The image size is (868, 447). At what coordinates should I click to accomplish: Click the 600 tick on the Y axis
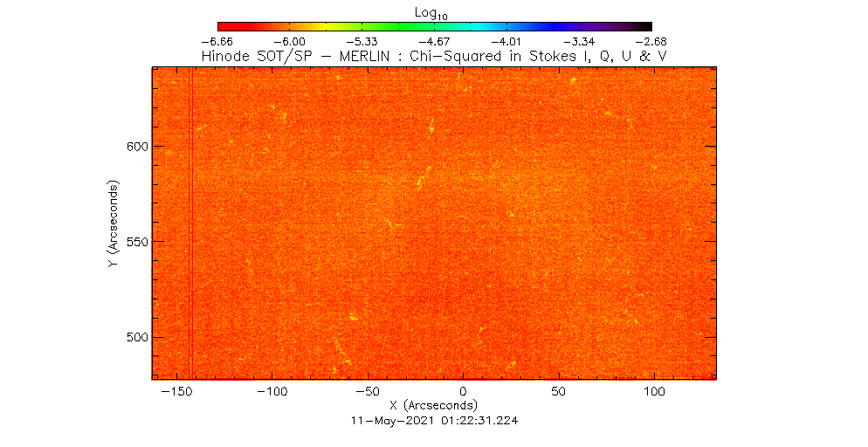pos(132,146)
